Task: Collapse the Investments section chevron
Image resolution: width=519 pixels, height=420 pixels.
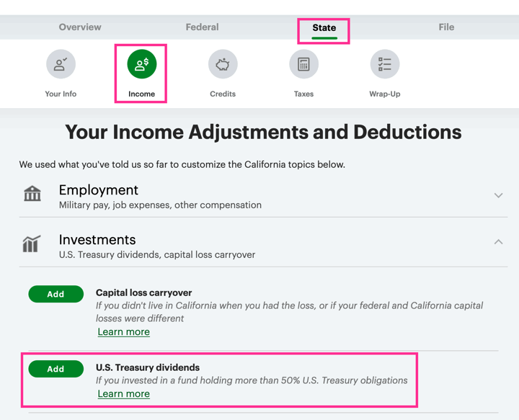Action: tap(498, 242)
